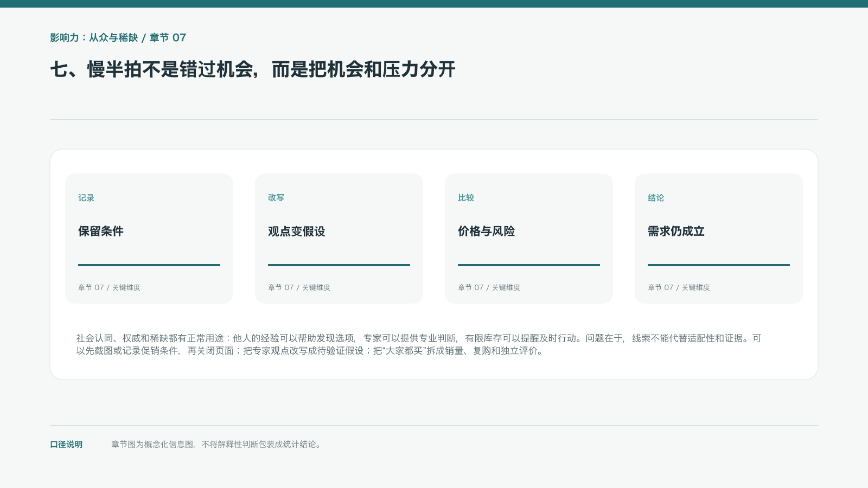The height and width of the screenshot is (488, 868).
Task: Select the '保留条件' card heading
Action: pos(101,231)
